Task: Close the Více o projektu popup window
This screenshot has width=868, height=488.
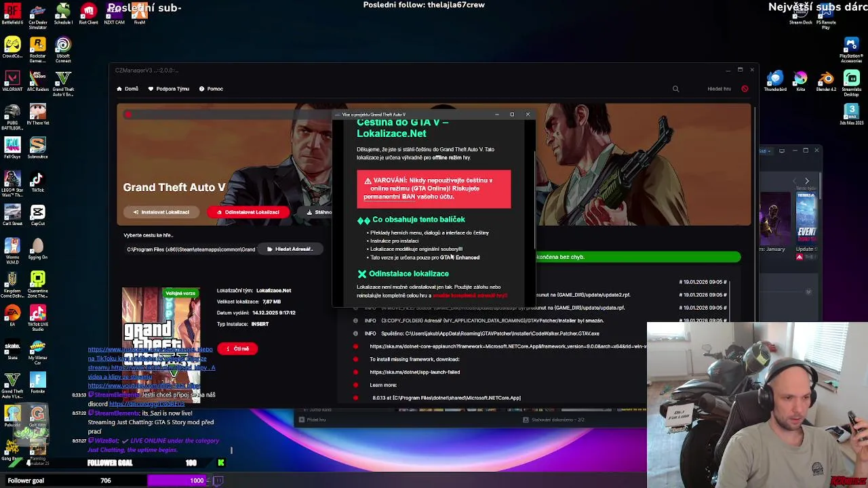Action: [x=528, y=115]
